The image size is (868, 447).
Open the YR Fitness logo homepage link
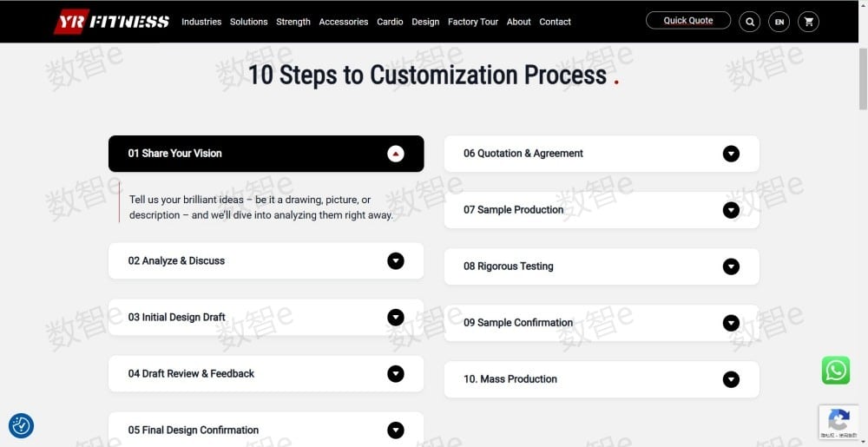click(x=111, y=22)
